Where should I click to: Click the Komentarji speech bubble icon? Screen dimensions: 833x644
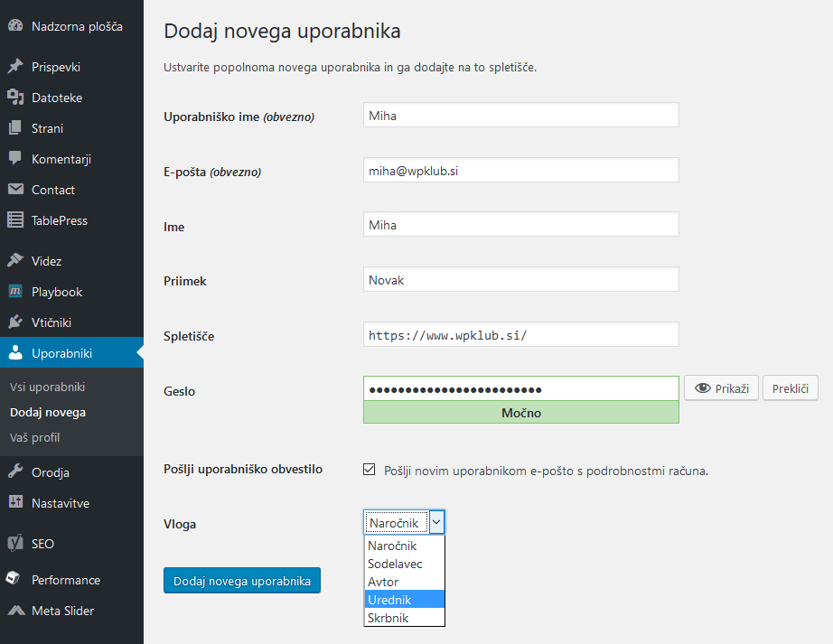15,159
